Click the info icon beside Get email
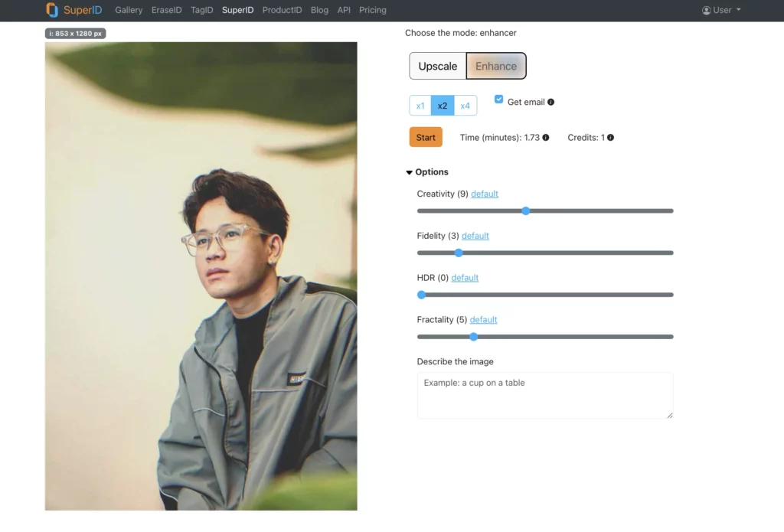Image resolution: width=784 pixels, height=532 pixels. click(551, 102)
